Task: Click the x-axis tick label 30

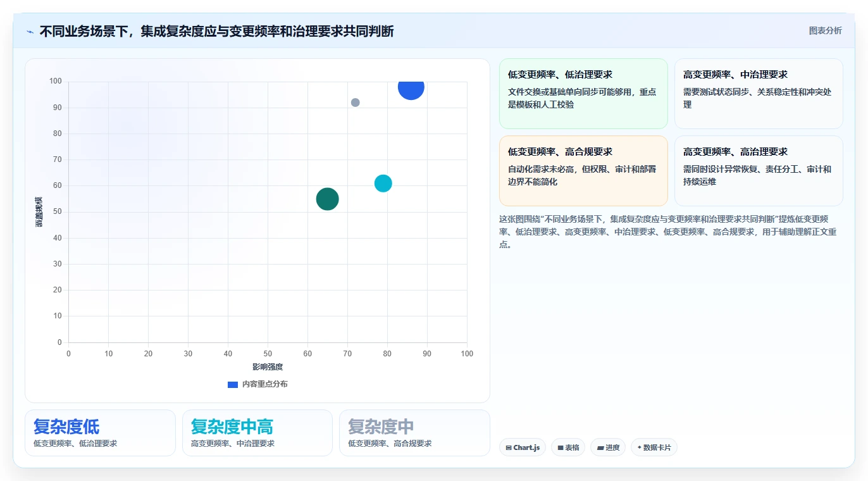Action: tap(188, 354)
